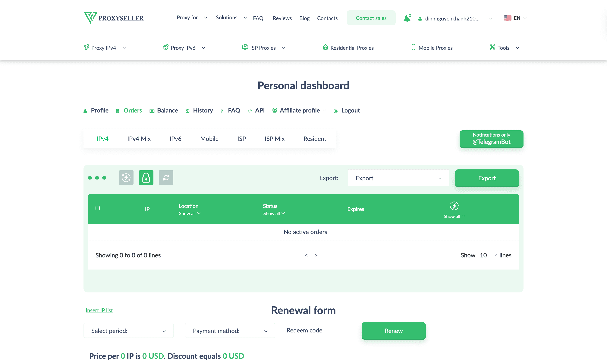Open the Orders section
The width and height of the screenshot is (607, 364).
(133, 110)
